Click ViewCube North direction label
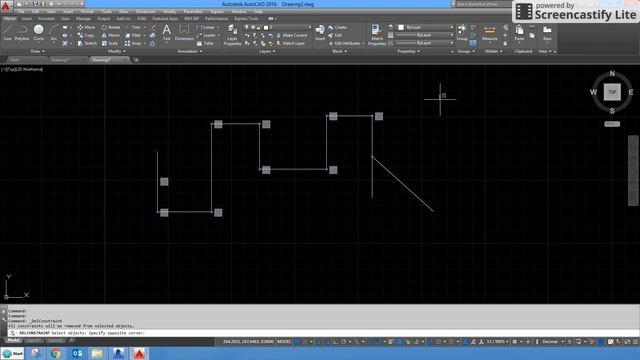Screen dimensions: 640x360 612,73
